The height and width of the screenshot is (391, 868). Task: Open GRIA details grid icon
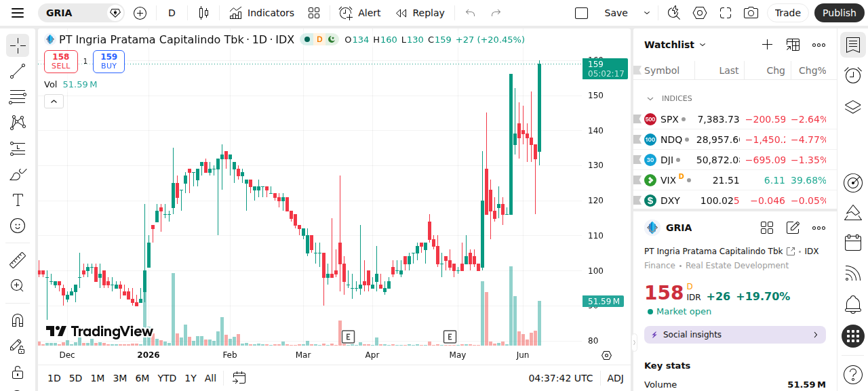[767, 228]
